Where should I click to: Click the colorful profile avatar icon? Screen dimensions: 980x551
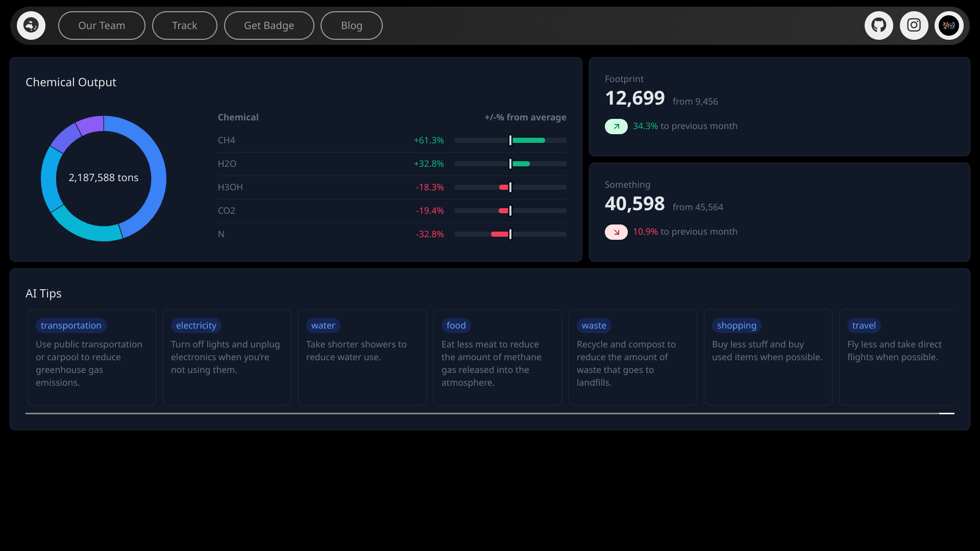coord(949,26)
